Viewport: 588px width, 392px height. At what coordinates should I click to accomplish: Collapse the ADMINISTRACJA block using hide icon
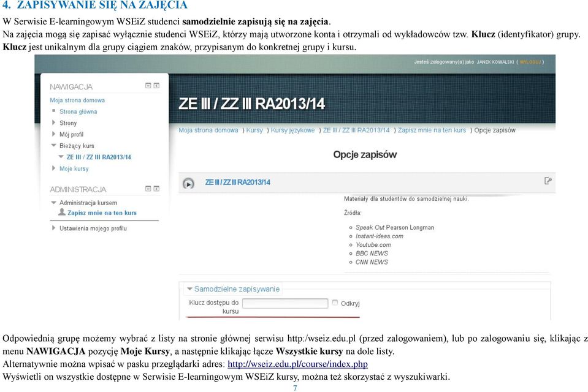[148, 189]
